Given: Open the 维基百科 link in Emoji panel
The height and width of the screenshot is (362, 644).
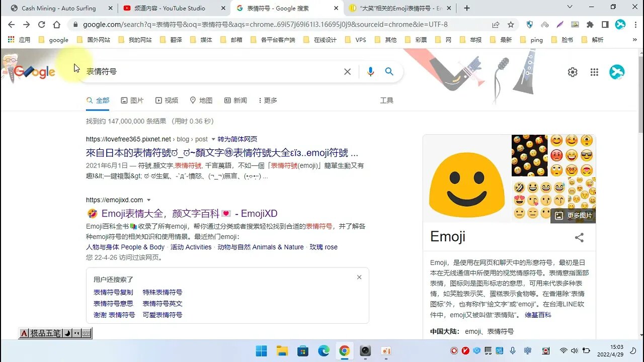Looking at the screenshot, I should (538, 315).
